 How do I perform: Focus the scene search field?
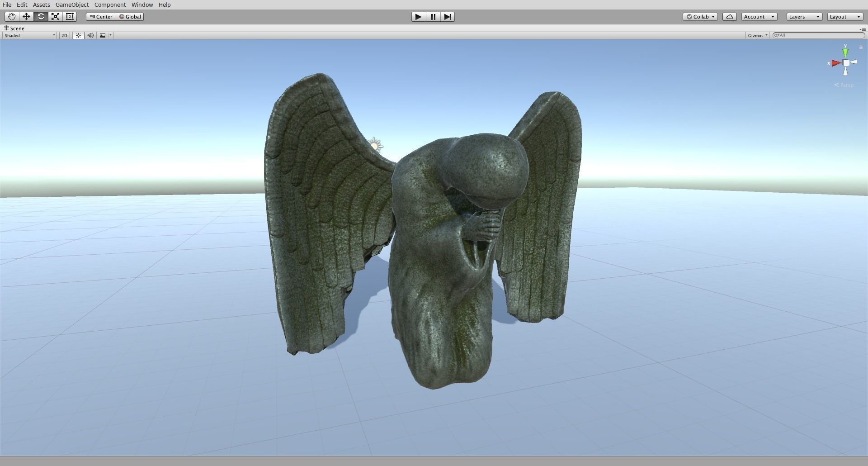(x=819, y=35)
